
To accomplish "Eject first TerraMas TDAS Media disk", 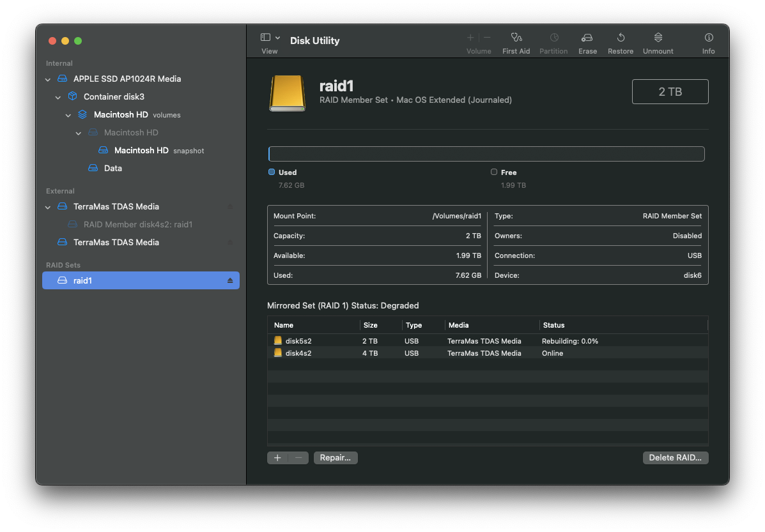I will click(x=230, y=207).
